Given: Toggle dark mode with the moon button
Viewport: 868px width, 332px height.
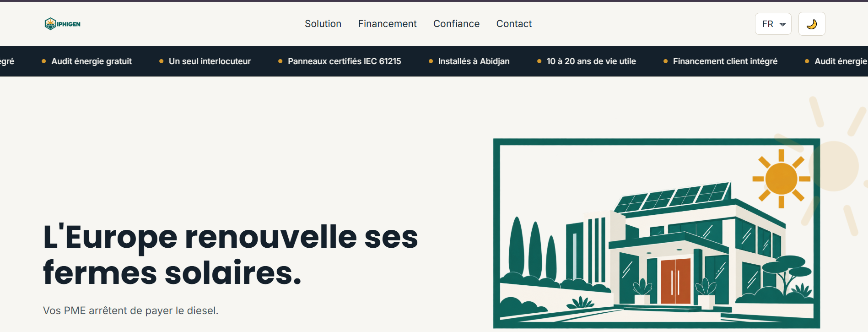Looking at the screenshot, I should pos(812,24).
